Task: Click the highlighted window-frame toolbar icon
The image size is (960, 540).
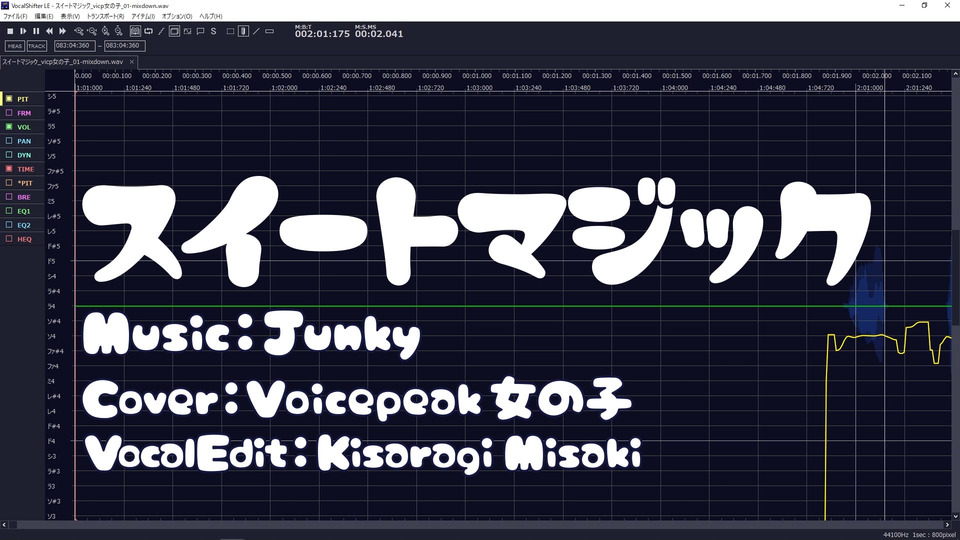Action: (x=174, y=31)
